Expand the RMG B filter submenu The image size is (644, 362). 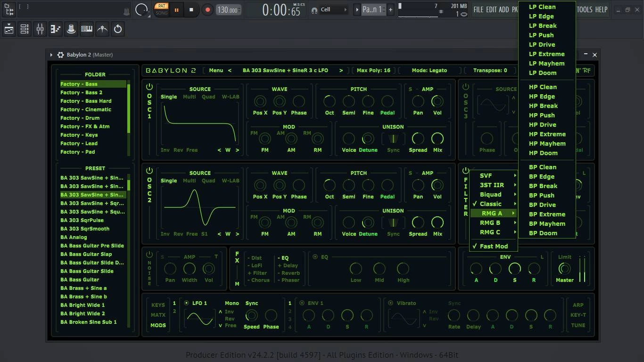[494, 222]
